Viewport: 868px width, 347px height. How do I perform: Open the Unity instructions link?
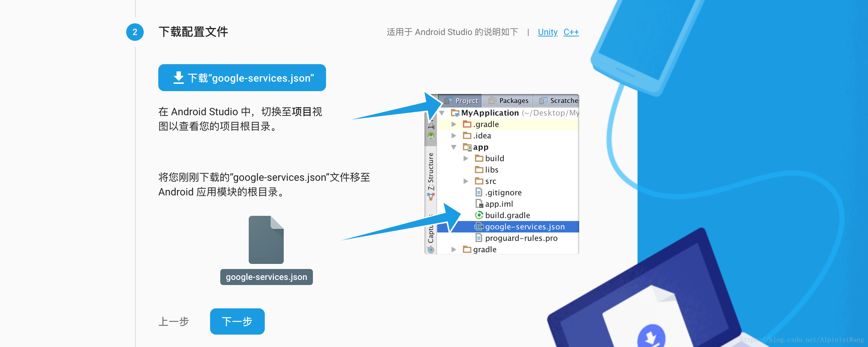[x=547, y=32]
